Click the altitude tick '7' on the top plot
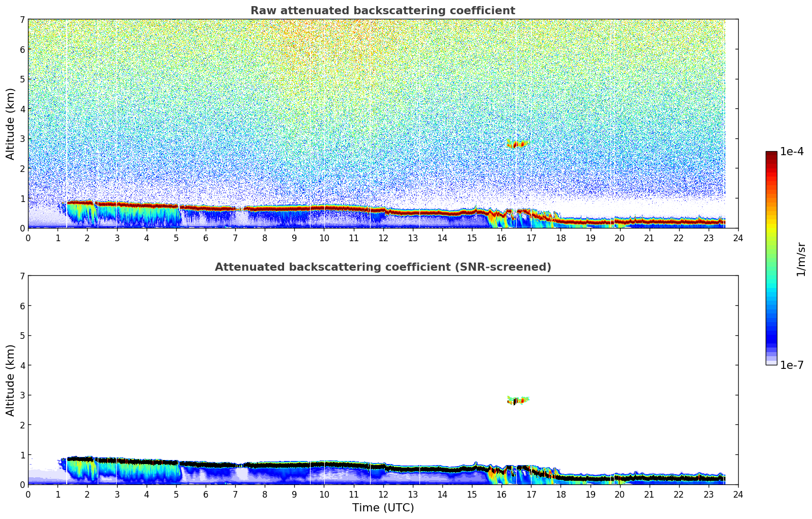 click(x=22, y=19)
